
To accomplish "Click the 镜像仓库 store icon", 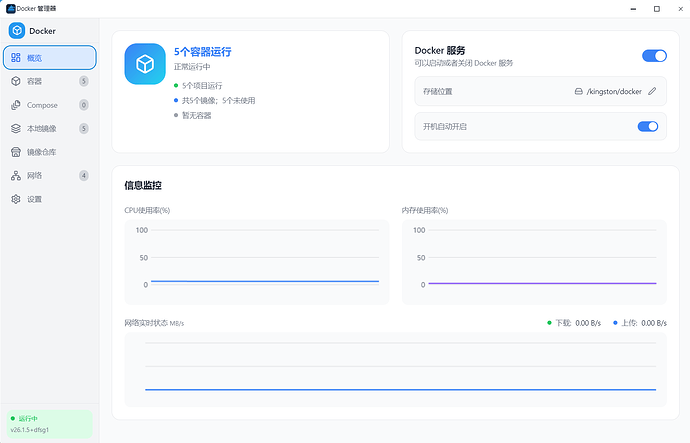I will click(16, 152).
